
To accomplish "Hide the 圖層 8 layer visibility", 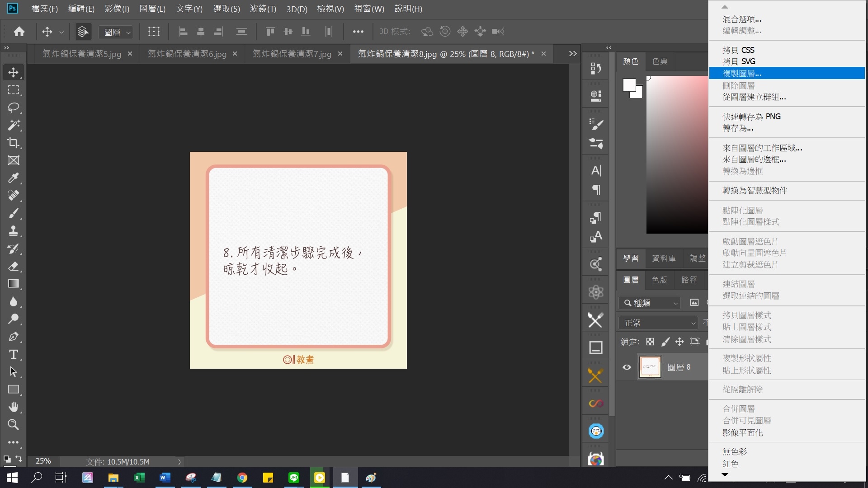I will [x=626, y=367].
